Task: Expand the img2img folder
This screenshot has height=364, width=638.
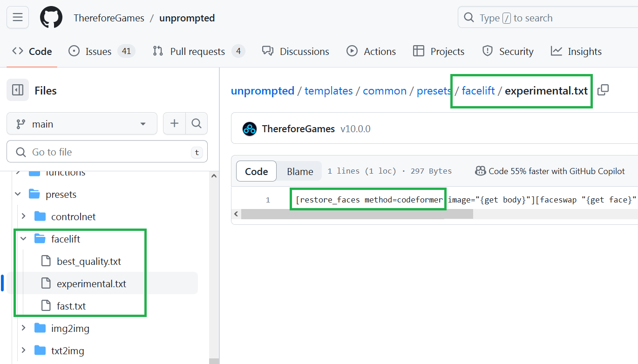Action: pos(24,328)
